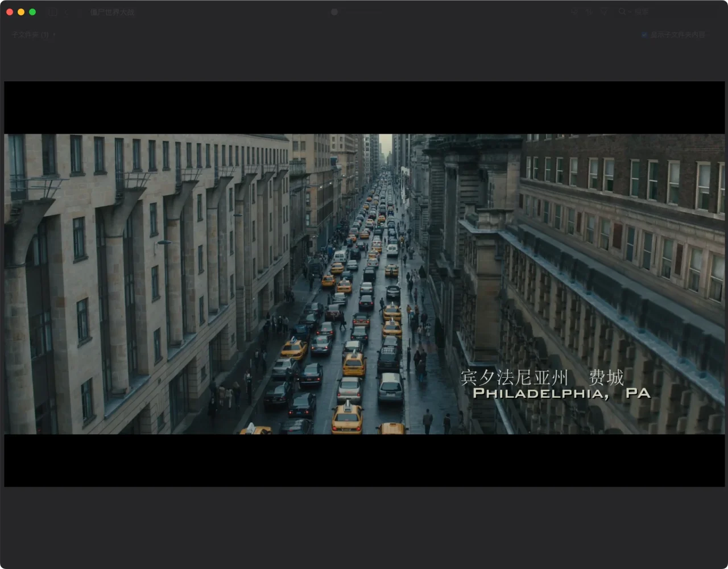This screenshot has height=569, width=728.
Task: Open the Philadelphia street movie frame image
Action: (364, 284)
